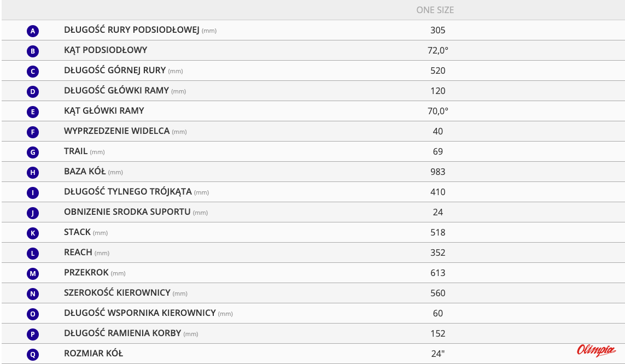Select the D circle badge
The width and height of the screenshot is (625, 364).
pos(33,92)
